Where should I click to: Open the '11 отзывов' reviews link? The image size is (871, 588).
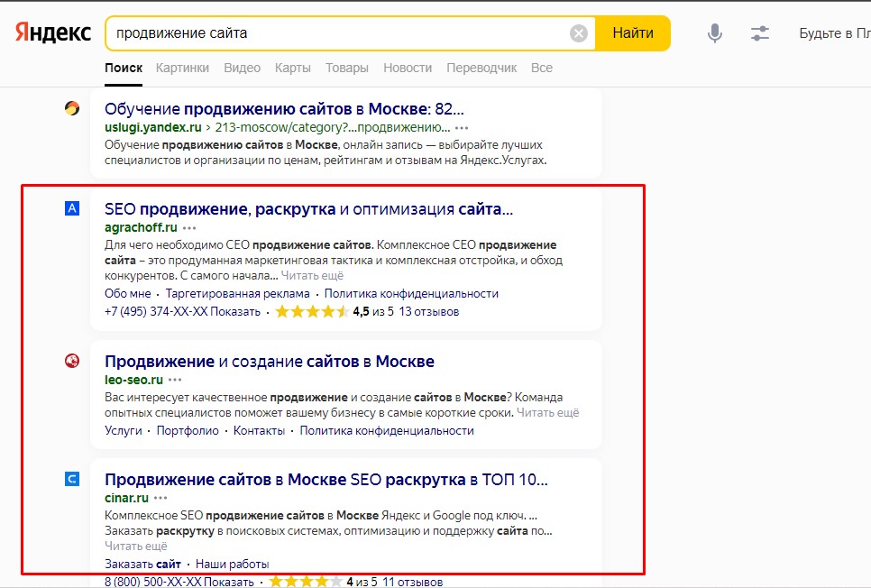413,582
